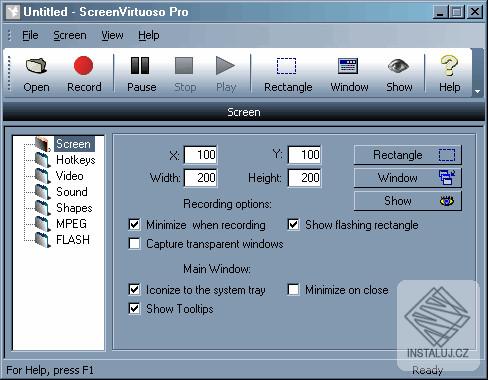
Task: Click the toolbar drag handle beside Open
Action: pos(9,73)
